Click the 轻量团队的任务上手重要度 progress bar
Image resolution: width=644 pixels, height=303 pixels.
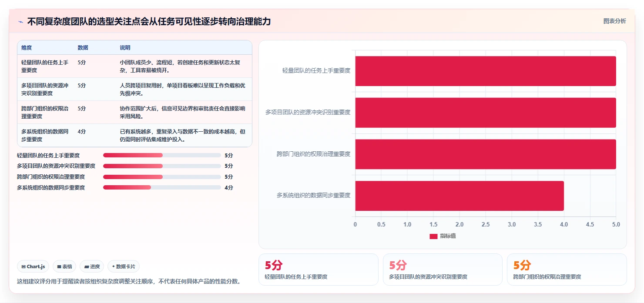(x=162, y=155)
